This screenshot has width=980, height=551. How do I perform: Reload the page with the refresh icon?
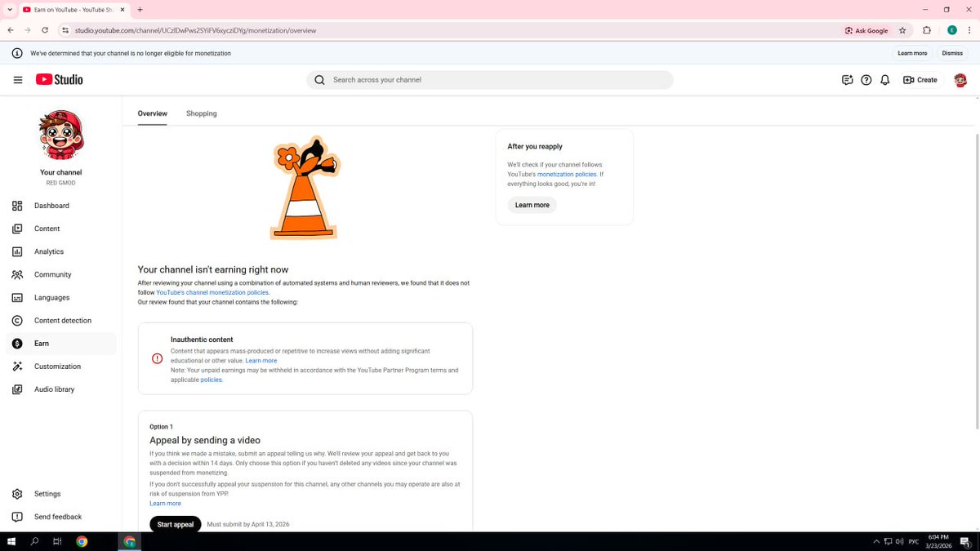45,30
